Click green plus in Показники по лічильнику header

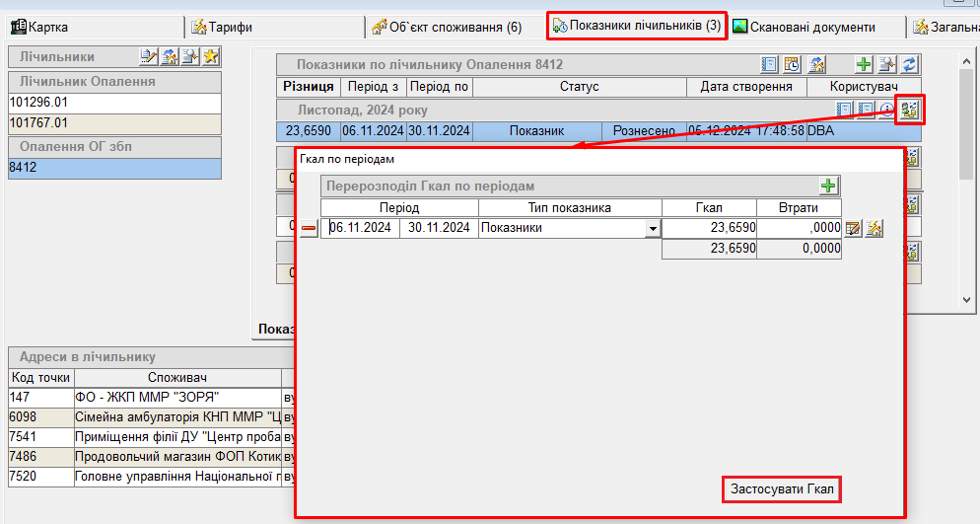(x=864, y=64)
